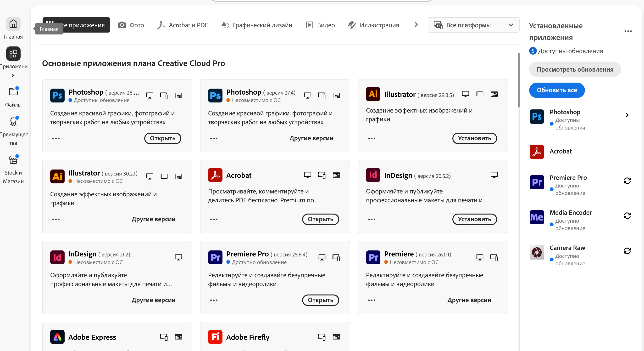Open the Главная home icon in the sidebar

(x=13, y=24)
